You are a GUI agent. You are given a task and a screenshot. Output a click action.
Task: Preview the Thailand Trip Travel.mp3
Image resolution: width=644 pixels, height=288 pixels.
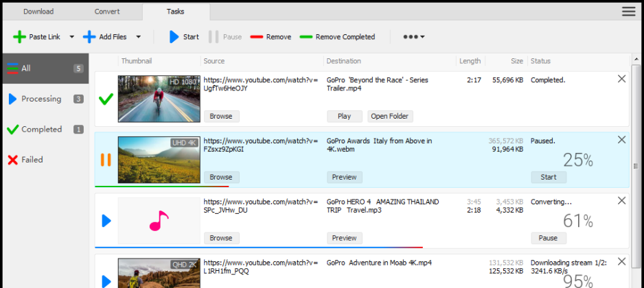tap(345, 238)
